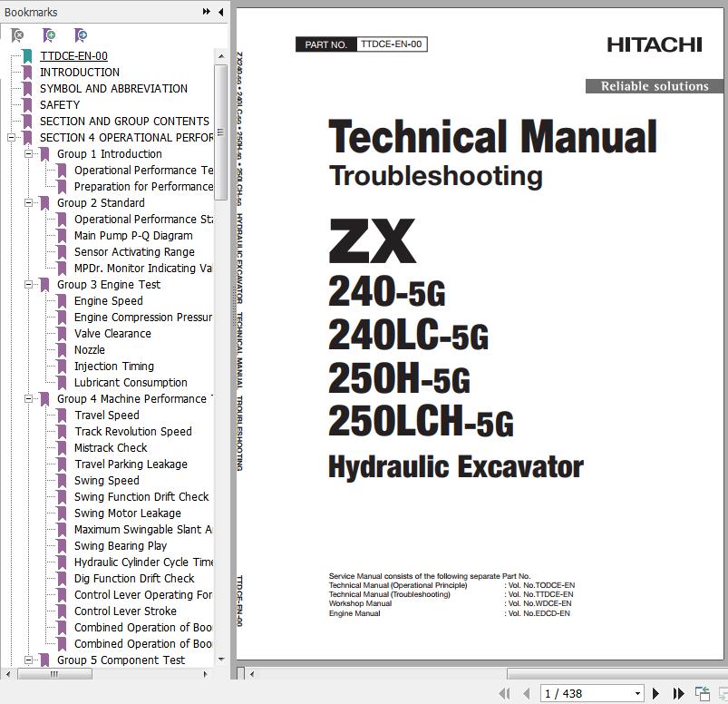The height and width of the screenshot is (704, 728).
Task: Click the HITACHI logo on the page
Action: 655,44
